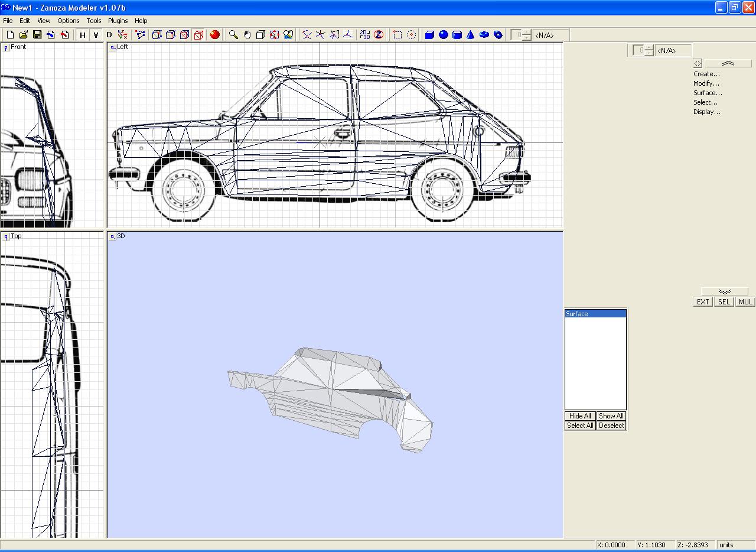Viewport: 756px width, 552px height.
Task: Expand the Create... command group
Action: coord(706,74)
